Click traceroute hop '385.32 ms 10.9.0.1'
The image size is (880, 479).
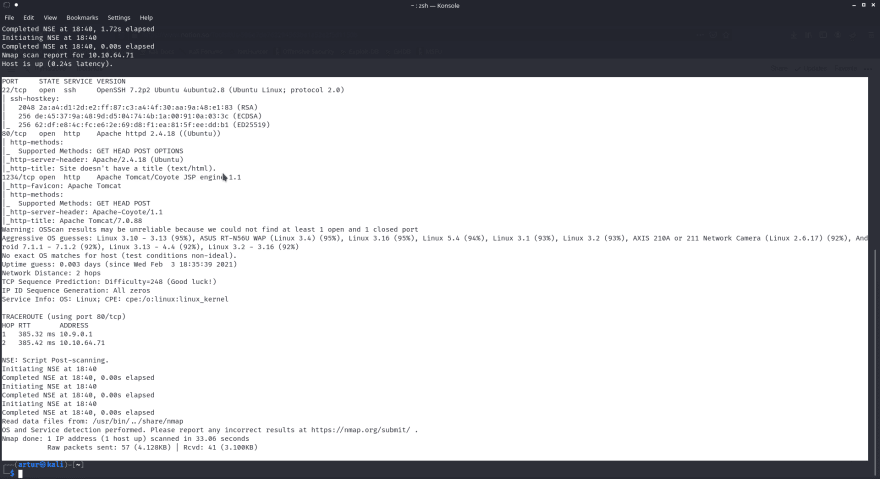click(x=47, y=334)
